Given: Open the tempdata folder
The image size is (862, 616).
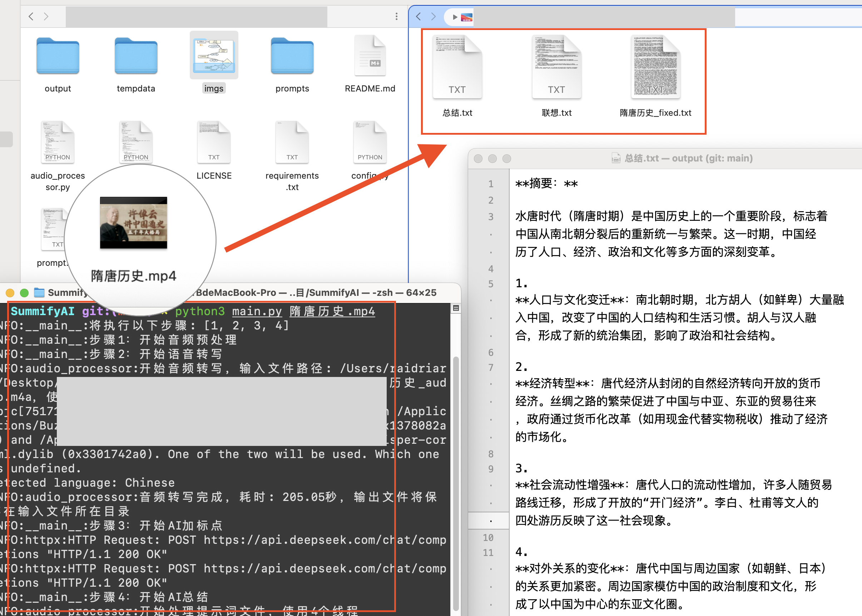Looking at the screenshot, I should coord(136,56).
